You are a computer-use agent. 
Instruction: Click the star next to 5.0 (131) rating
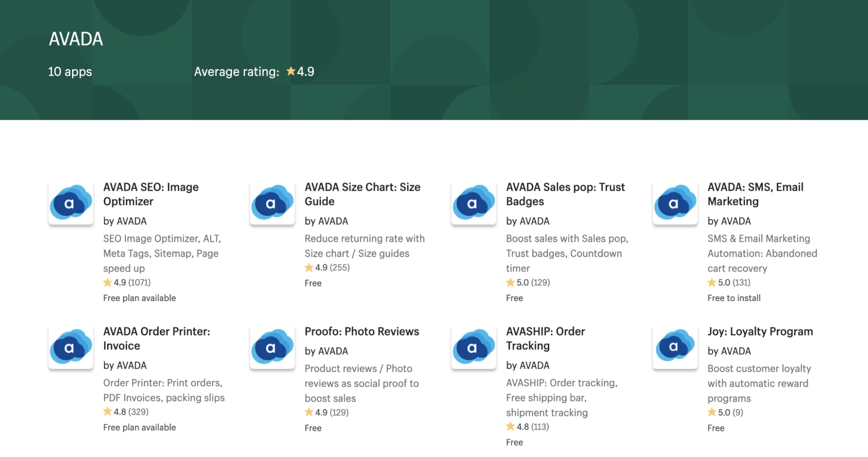pos(712,282)
